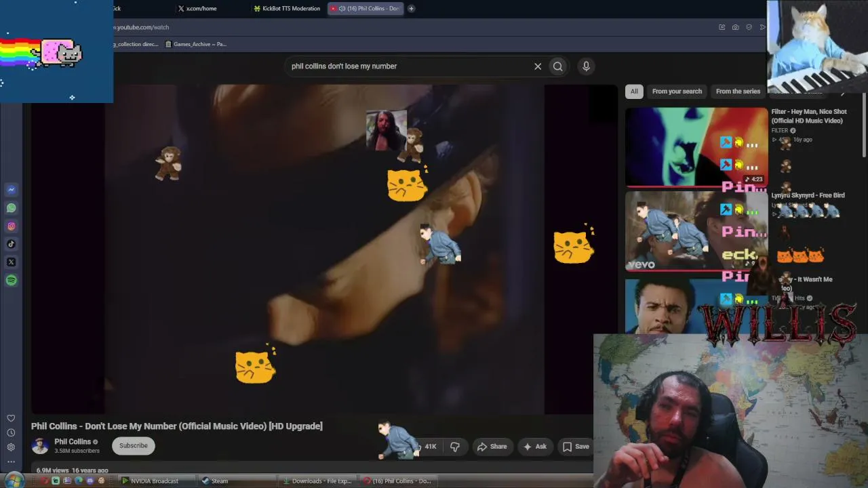Switch to the x.com/home browser tab
The height and width of the screenshot is (488, 868).
[x=201, y=9]
